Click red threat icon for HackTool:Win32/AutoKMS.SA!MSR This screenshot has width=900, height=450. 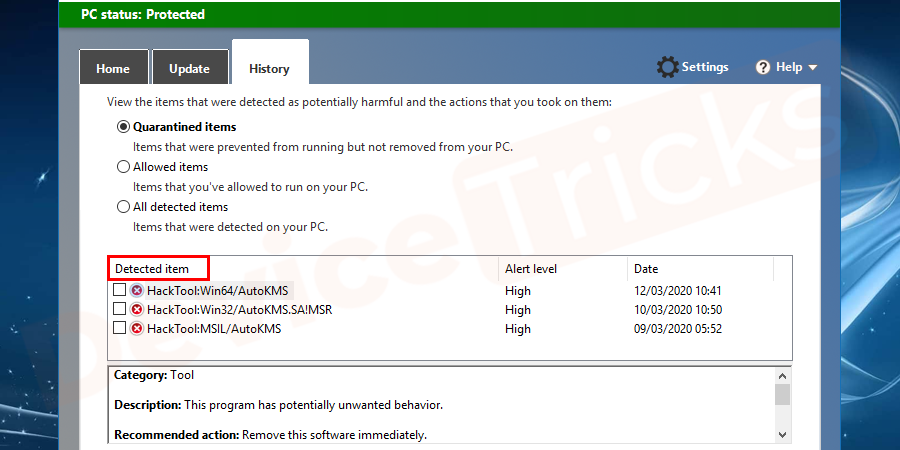click(137, 310)
